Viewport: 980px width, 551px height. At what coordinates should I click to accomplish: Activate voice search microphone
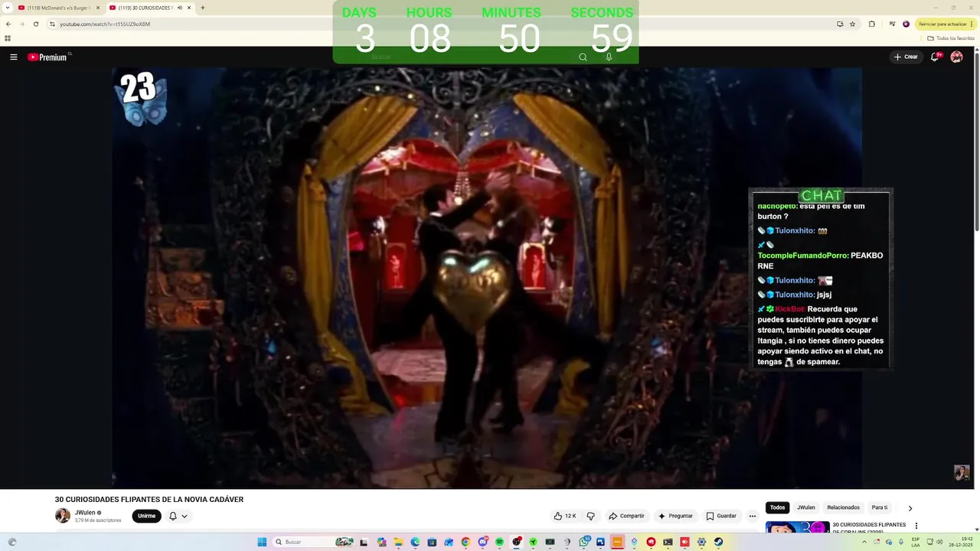tap(609, 57)
